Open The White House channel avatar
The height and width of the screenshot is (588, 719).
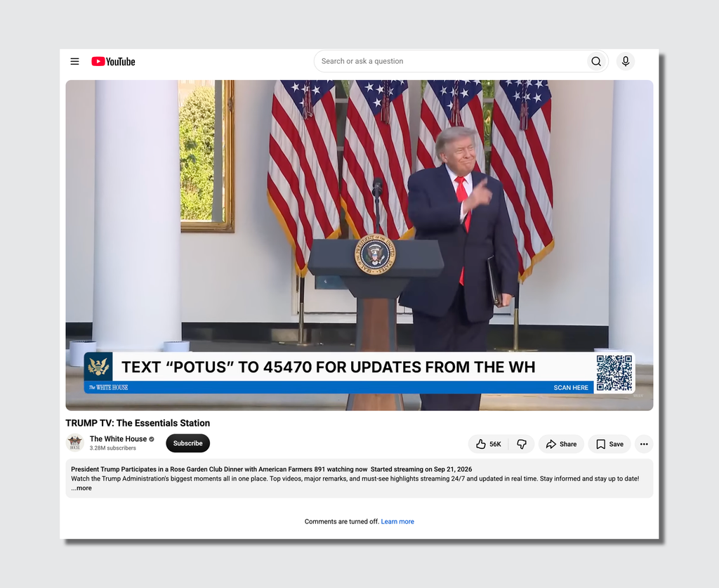(74, 443)
